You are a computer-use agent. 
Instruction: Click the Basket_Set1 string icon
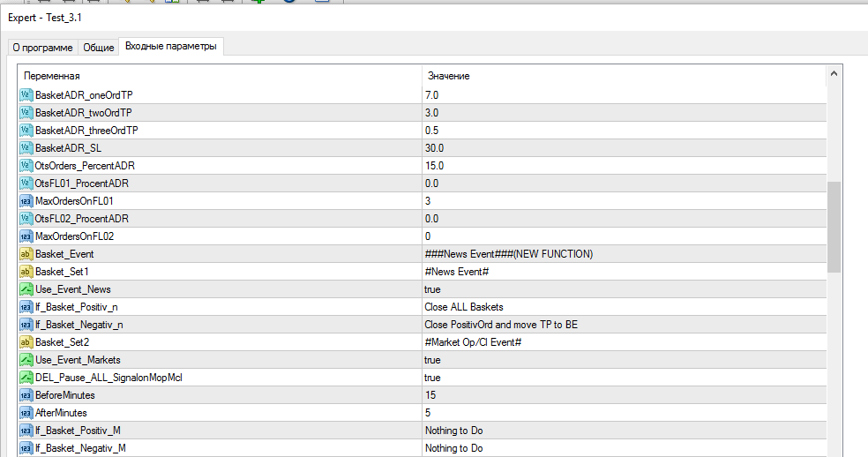26,272
